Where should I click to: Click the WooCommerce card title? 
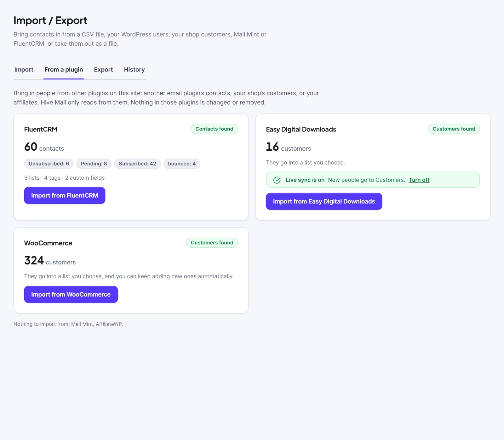[x=48, y=243]
